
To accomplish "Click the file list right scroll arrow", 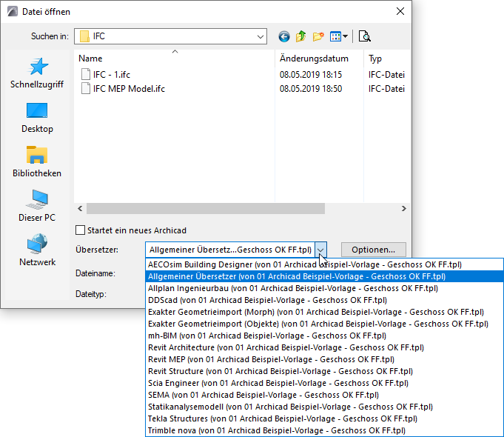I will [x=403, y=209].
